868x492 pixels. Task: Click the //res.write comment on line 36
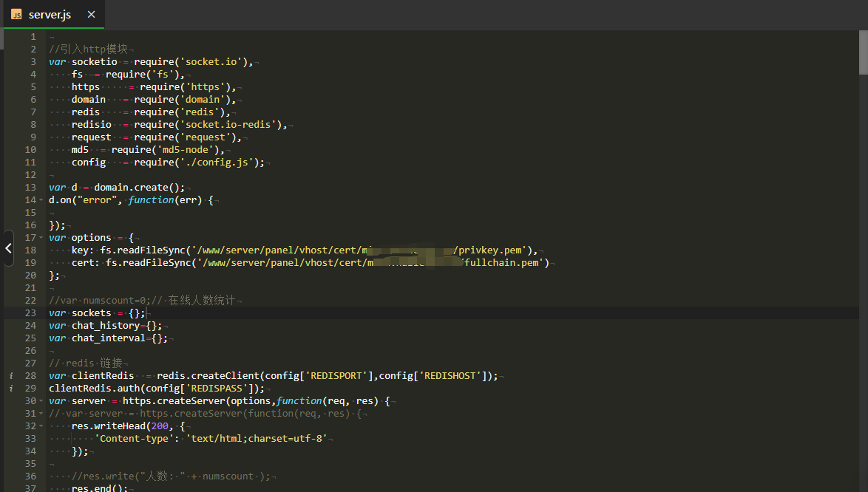171,476
